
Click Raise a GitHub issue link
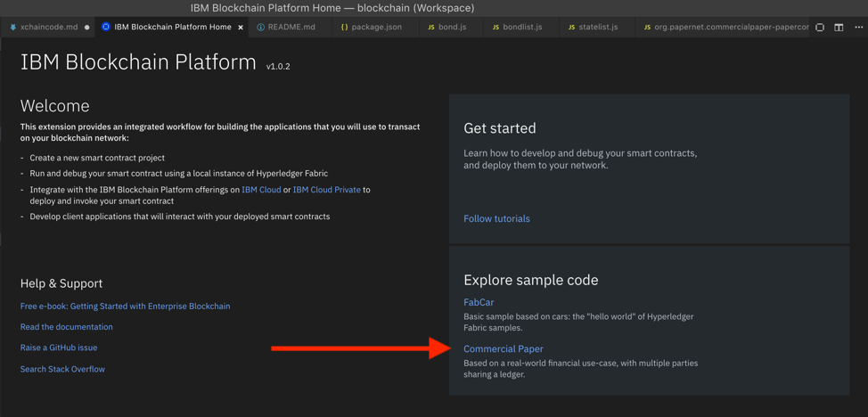tap(59, 347)
